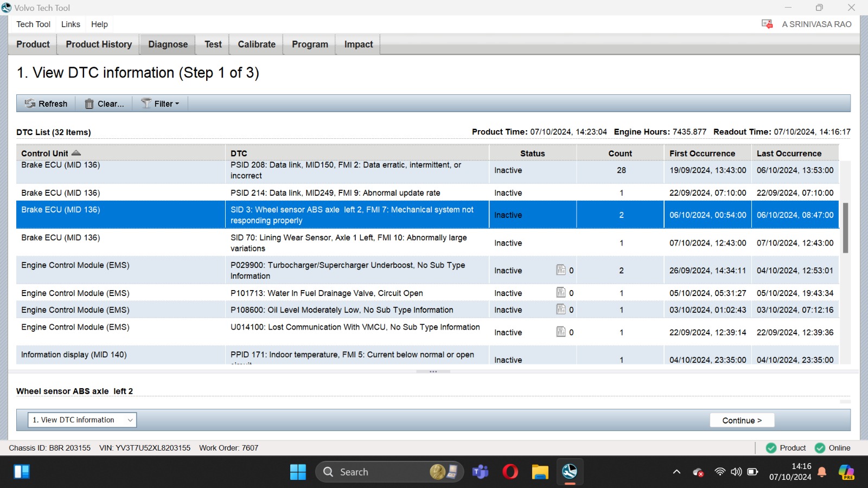Select the SID 70 Lining Wear Sensor row
The image size is (868, 488).
pos(427,243)
